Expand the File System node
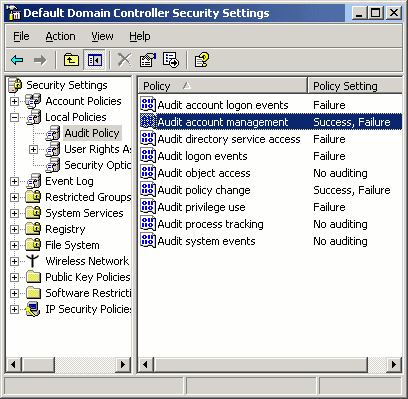This screenshot has height=399, width=408. 14,245
